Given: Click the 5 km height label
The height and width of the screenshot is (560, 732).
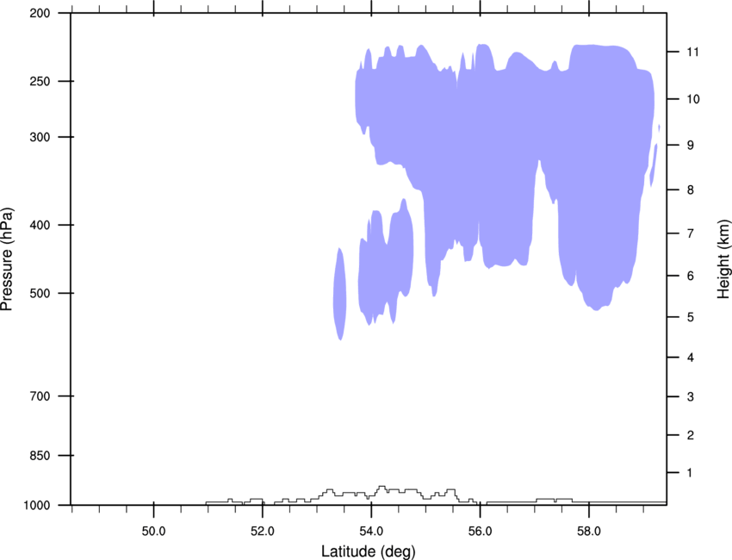Looking at the screenshot, I should [691, 317].
